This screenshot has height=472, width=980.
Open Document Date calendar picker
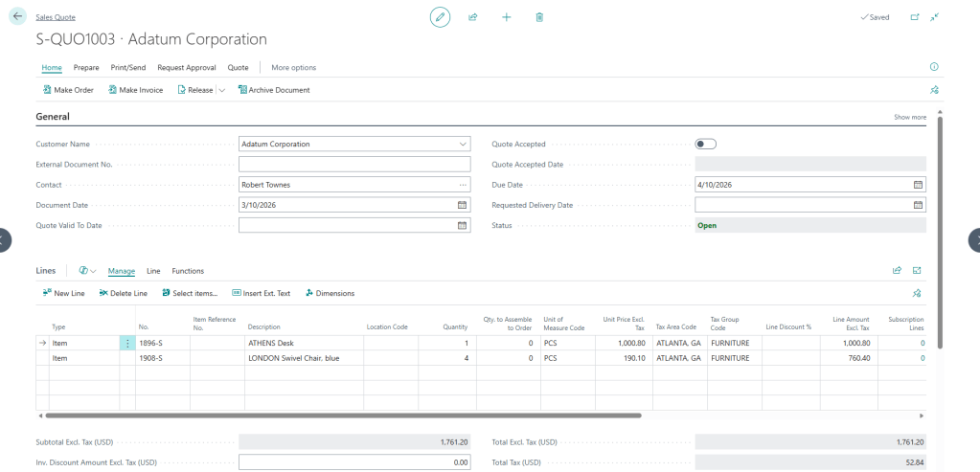tap(462, 205)
